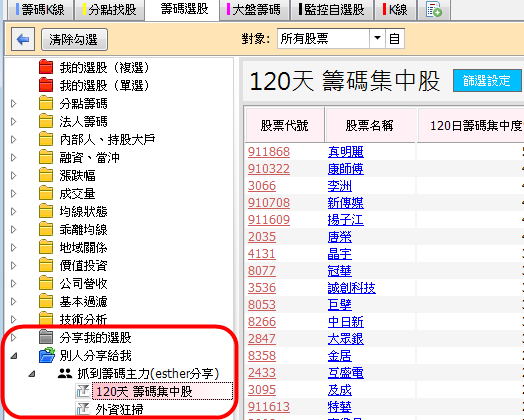
Task: Click the red 我的選股（複選）folder icon
Action: point(46,67)
